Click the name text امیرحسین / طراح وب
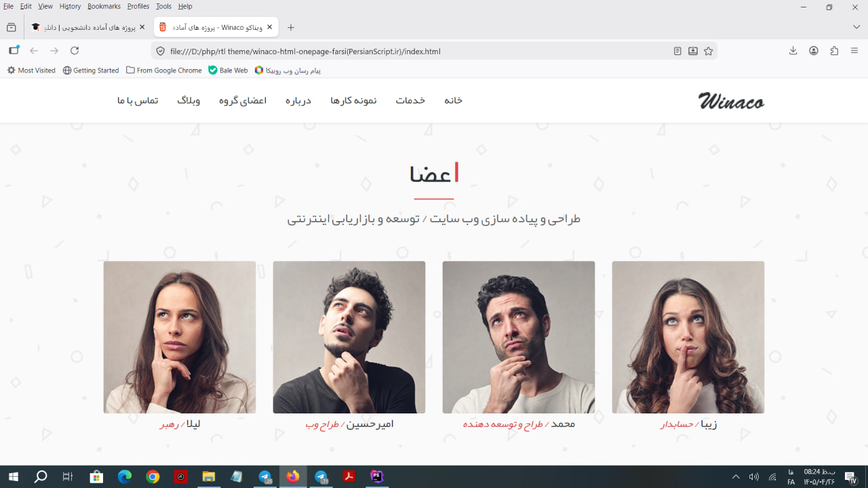 (x=349, y=424)
